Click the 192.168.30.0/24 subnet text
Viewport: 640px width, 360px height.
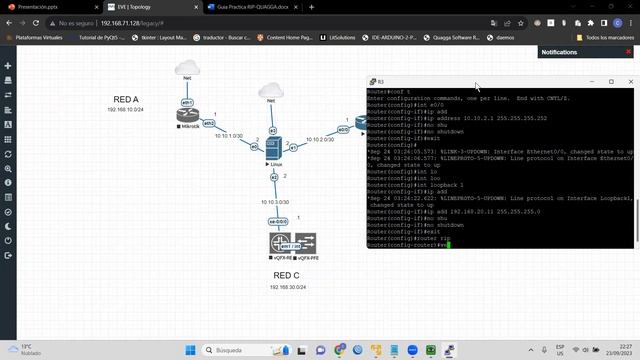click(288, 287)
